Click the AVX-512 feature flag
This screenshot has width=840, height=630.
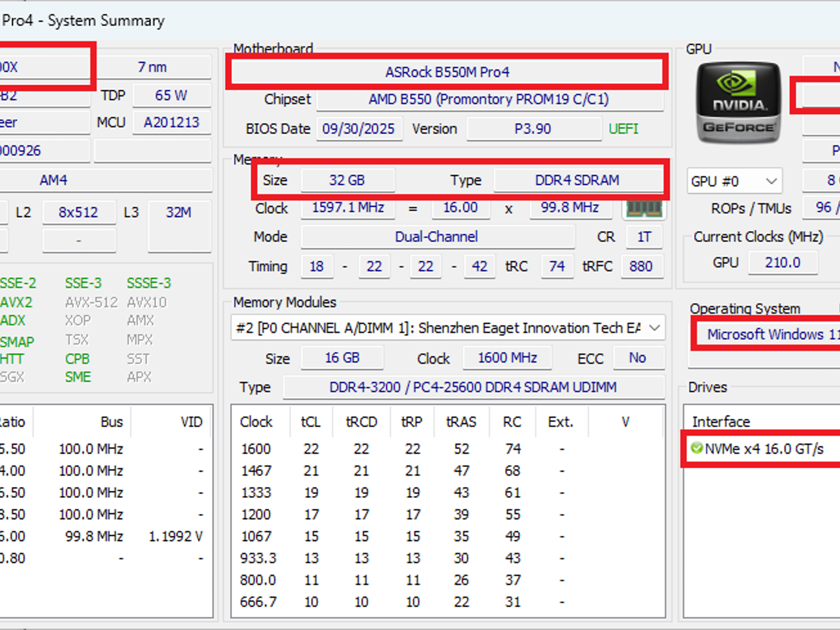click(x=91, y=302)
